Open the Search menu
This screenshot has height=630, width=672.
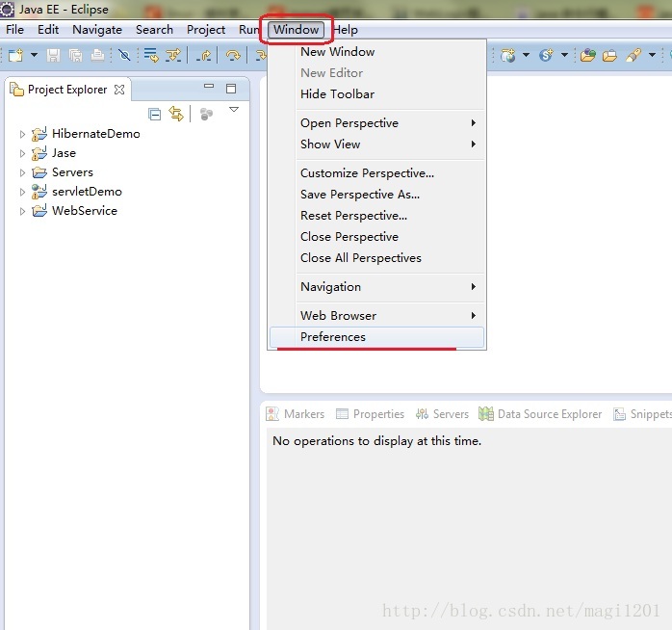tap(154, 30)
